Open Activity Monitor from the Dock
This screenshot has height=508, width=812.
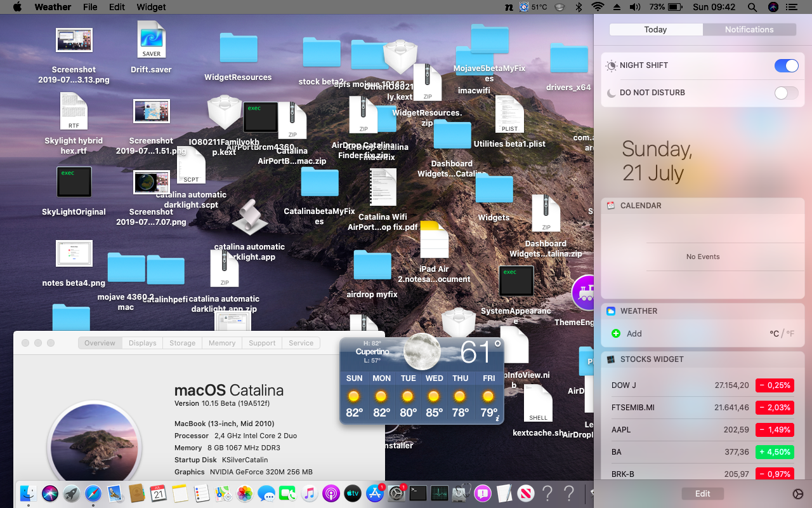[x=440, y=493]
